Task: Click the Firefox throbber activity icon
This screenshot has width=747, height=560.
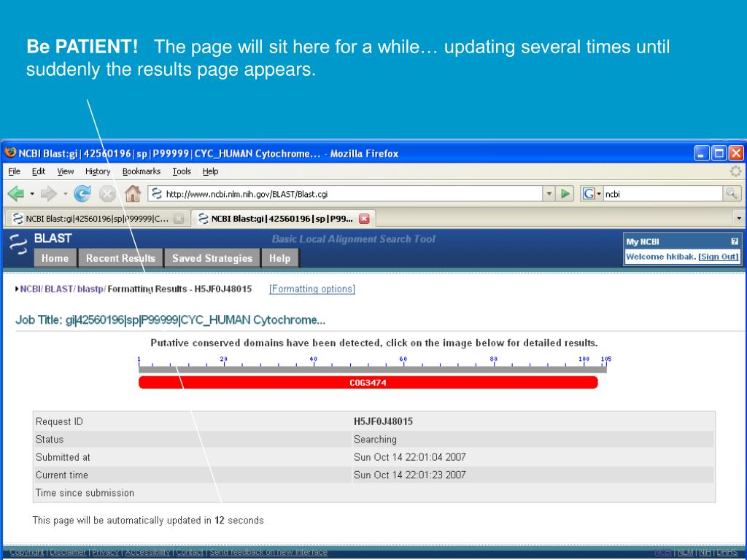Action: pos(736,171)
